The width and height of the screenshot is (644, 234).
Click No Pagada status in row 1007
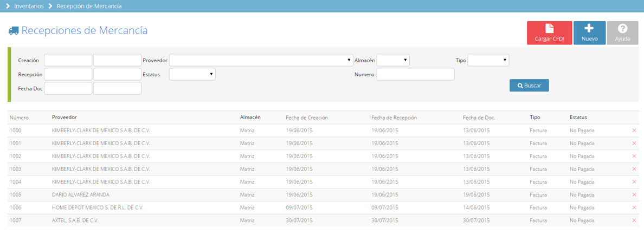point(582,220)
